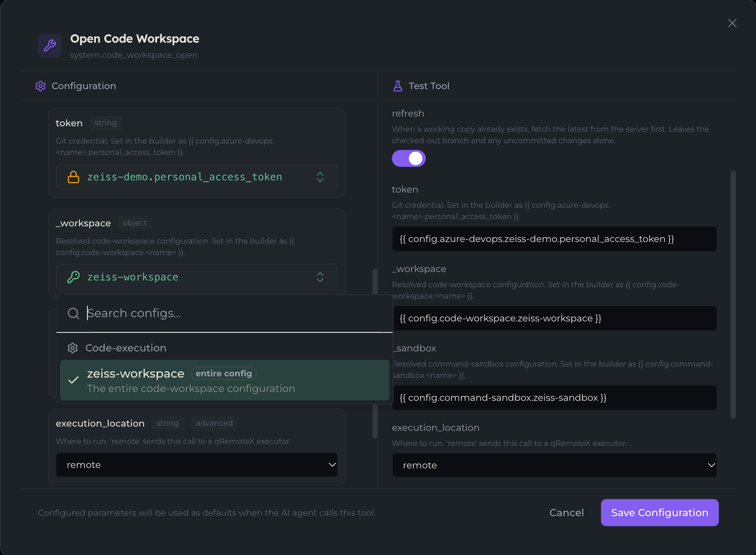Switch to the Test Tool panel heading
756x555 pixels.
click(429, 86)
